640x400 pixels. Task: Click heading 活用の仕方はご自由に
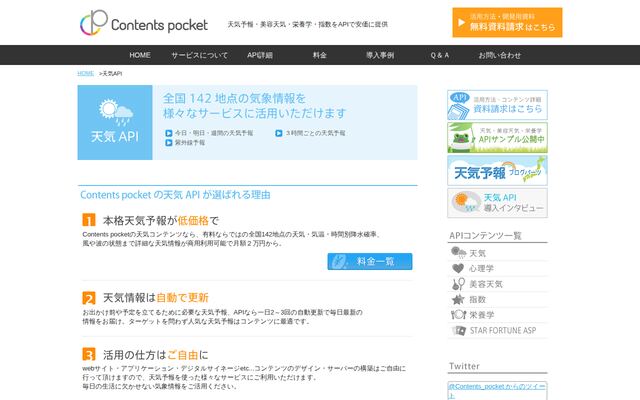(156, 354)
